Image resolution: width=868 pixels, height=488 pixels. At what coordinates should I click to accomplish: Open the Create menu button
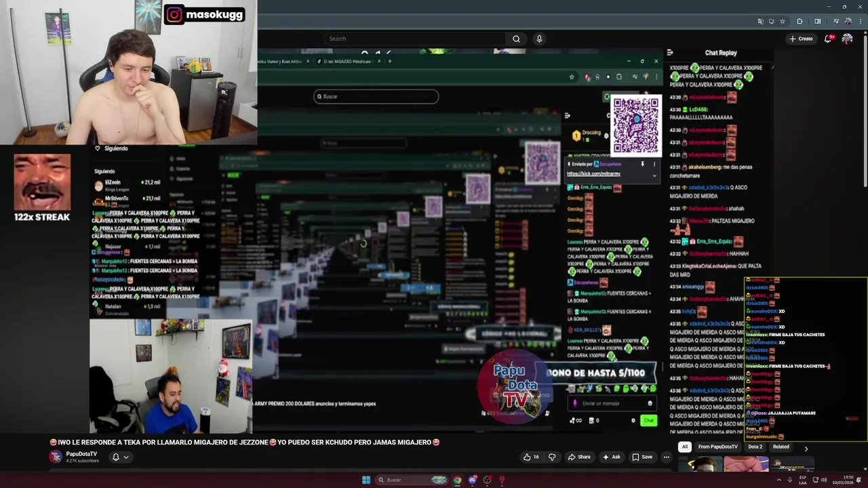801,39
